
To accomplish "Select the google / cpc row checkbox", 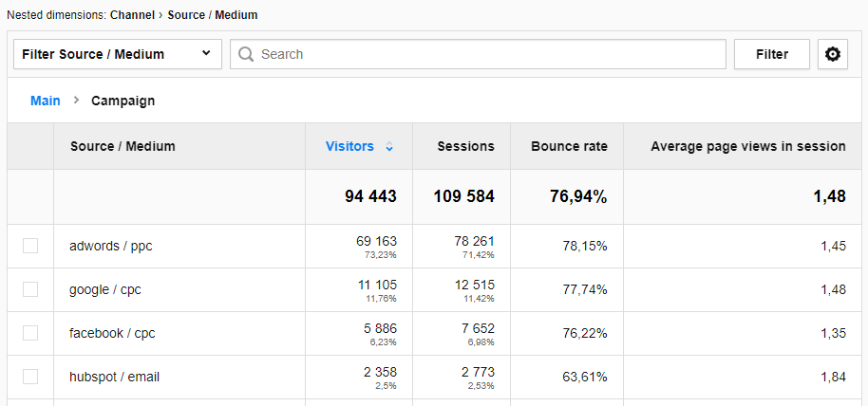I will (x=30, y=289).
